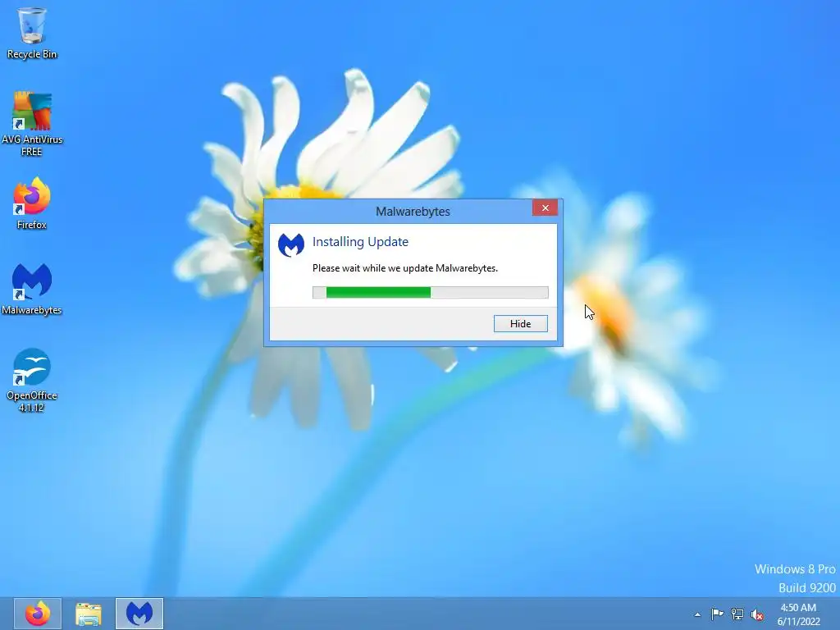Screen dimensions: 840x630
Task: Open Action Center flag icon
Action: (717, 614)
